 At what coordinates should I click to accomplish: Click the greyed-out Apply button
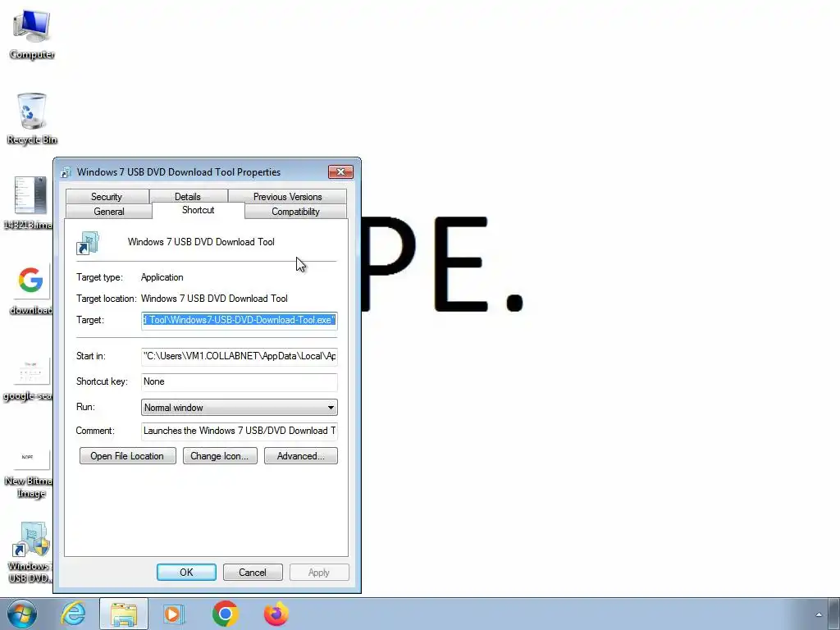pyautogui.click(x=319, y=572)
